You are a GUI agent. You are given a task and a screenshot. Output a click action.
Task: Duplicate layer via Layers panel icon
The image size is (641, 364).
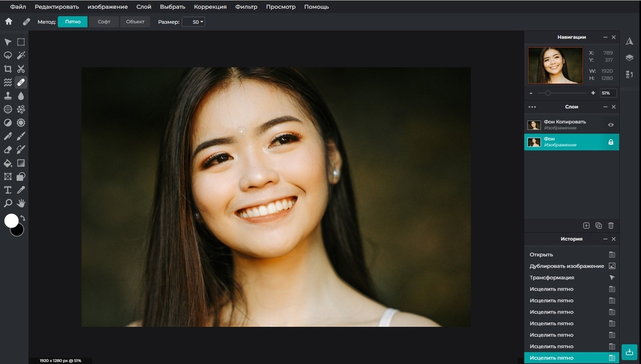coord(598,226)
